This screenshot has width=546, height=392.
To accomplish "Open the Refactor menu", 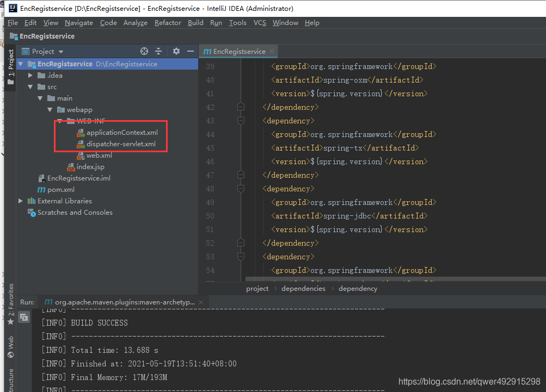I will [x=168, y=23].
